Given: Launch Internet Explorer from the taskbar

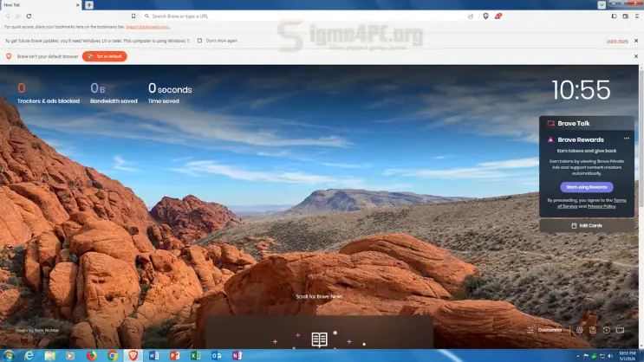Looking at the screenshot, I should pyautogui.click(x=29, y=355).
